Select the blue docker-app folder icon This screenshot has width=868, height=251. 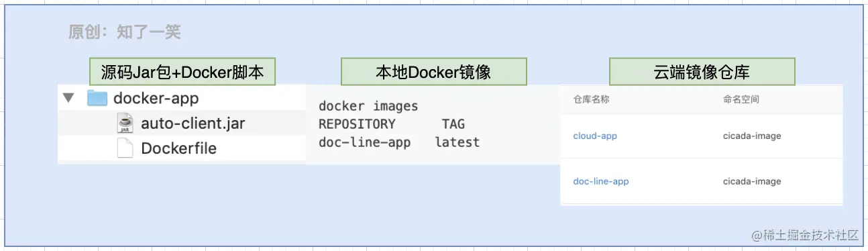[97, 99]
